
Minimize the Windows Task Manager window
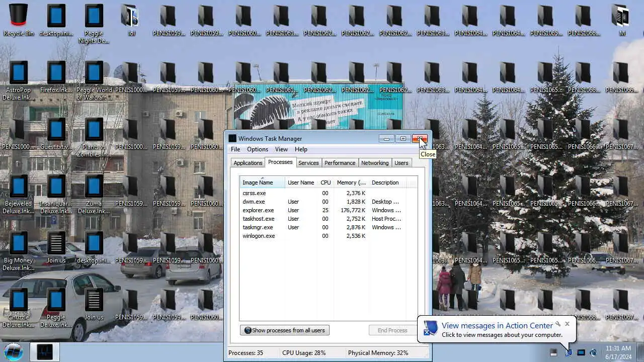click(386, 139)
